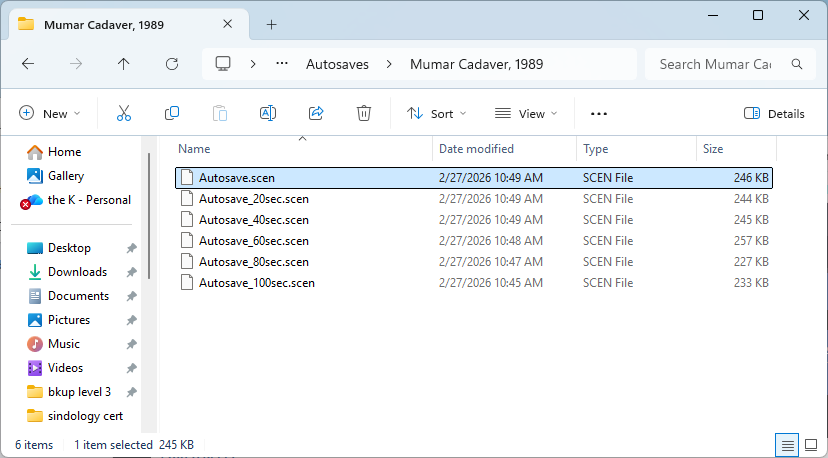Viewport: 828px width, 458px height.
Task: Go up one folder level
Action: [124, 64]
